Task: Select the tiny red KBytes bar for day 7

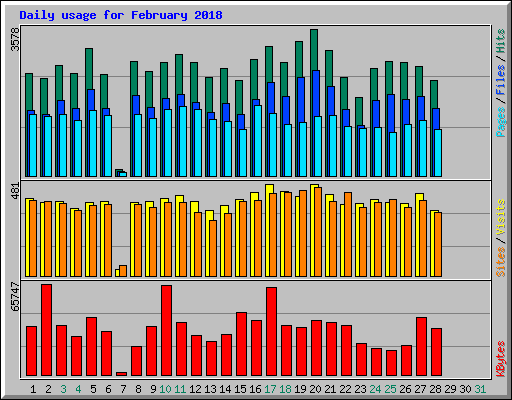Action: tap(121, 374)
